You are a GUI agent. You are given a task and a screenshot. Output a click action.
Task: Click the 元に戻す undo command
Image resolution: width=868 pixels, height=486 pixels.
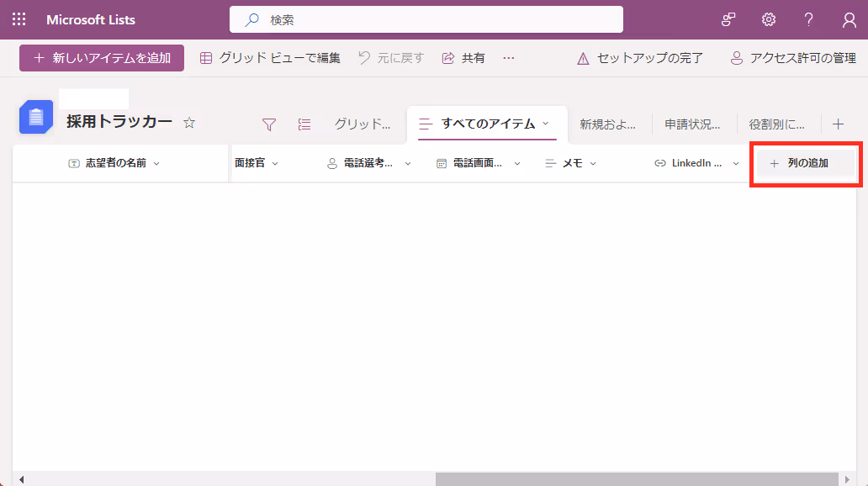click(391, 58)
